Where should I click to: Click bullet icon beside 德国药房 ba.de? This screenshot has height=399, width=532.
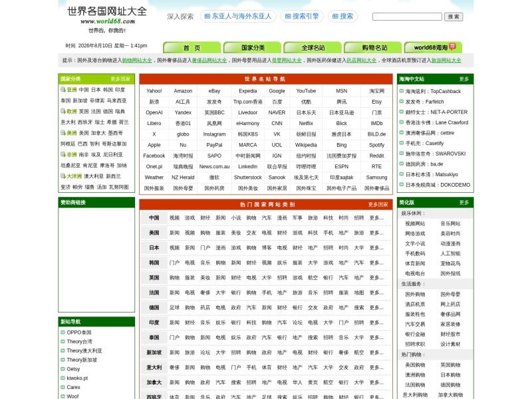[x=402, y=164]
